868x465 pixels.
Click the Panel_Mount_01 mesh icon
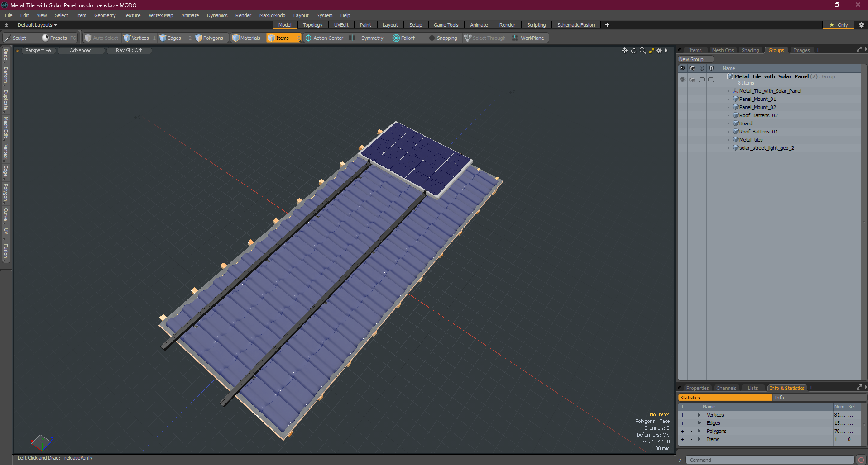coord(736,99)
